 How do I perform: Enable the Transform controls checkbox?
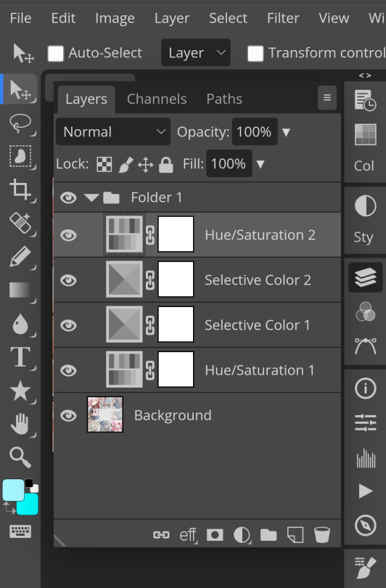255,53
